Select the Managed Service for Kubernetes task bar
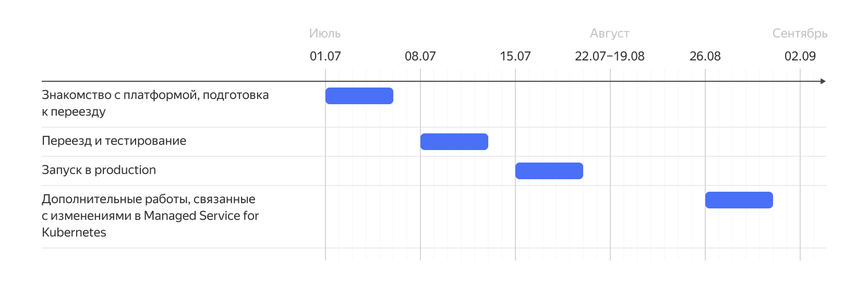 click(x=739, y=200)
